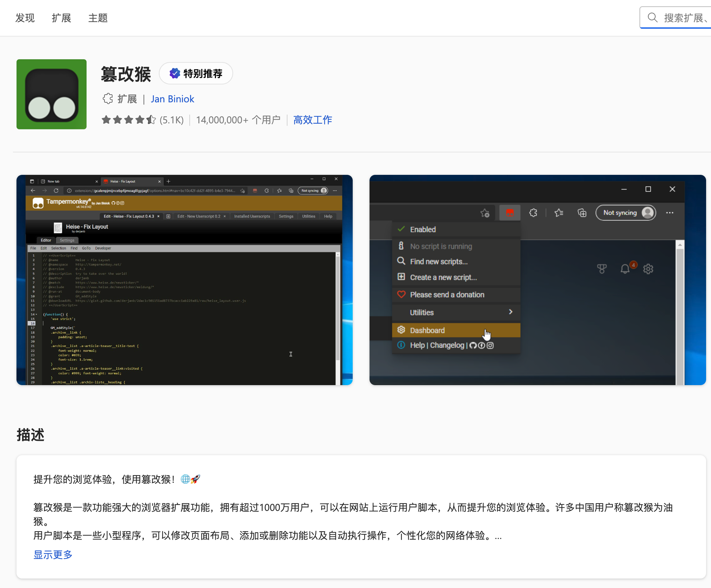
Task: Click the 描述 section heading
Action: pyautogui.click(x=31, y=435)
